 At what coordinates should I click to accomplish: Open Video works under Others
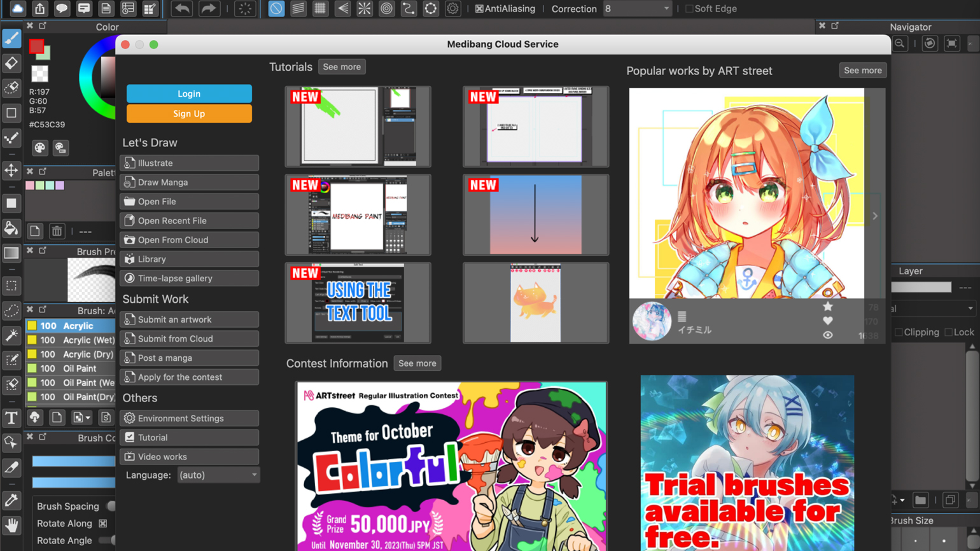pyautogui.click(x=189, y=457)
